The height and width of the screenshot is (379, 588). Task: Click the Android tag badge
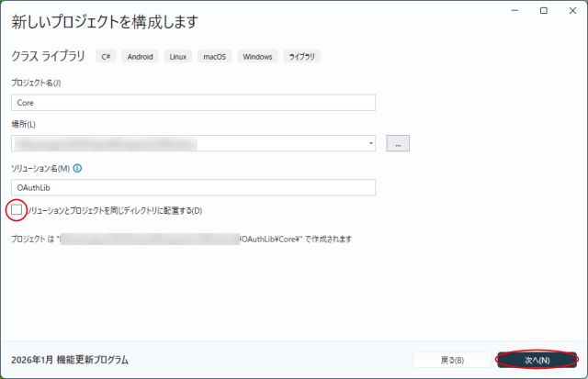pyautogui.click(x=141, y=57)
